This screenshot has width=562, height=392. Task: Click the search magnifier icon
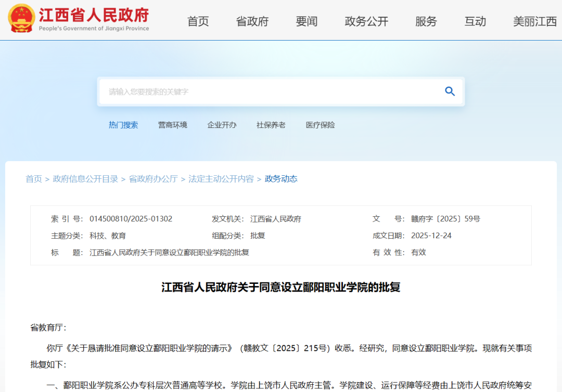click(x=449, y=91)
